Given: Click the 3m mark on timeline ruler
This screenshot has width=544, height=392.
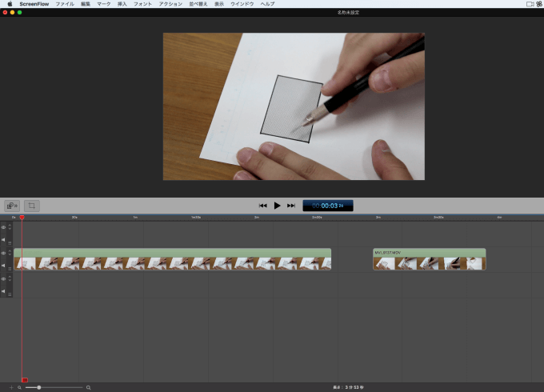Looking at the screenshot, I should click(378, 217).
